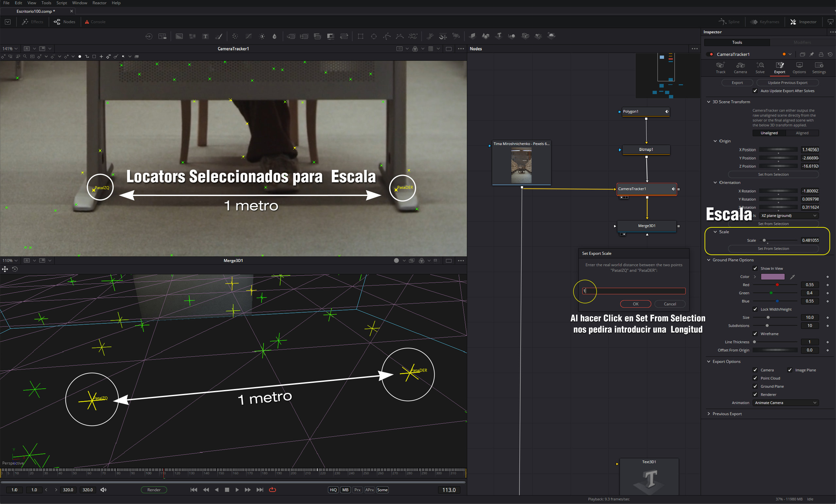
Task: Add Color Curves tool
Action: (248, 36)
